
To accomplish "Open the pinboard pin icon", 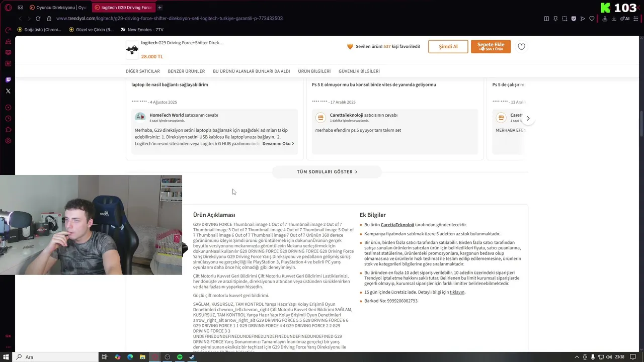I will 555,19.
